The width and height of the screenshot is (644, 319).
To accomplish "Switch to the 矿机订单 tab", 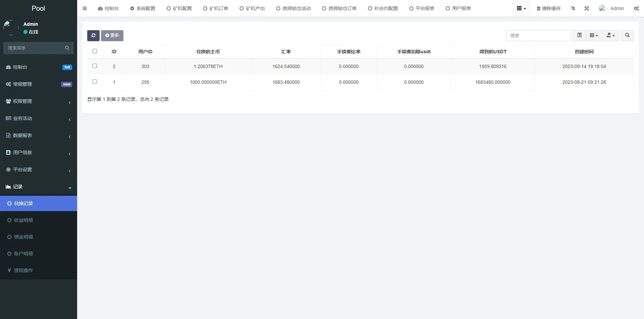I will (216, 8).
